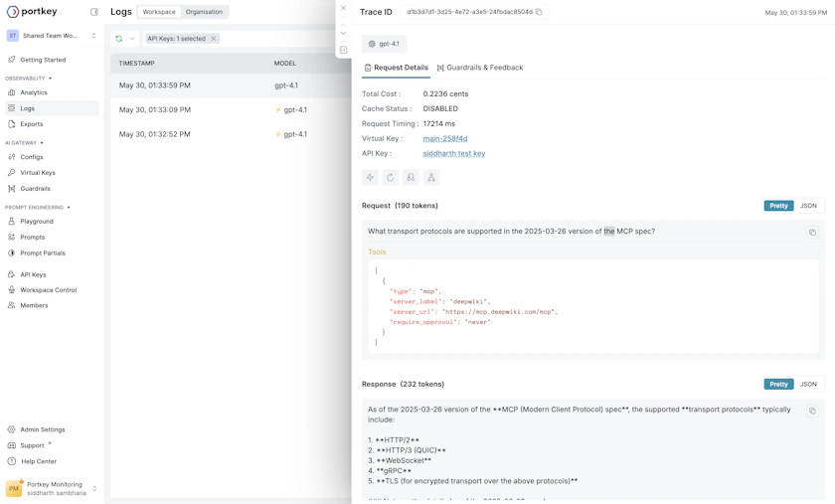Switch logs view to Workspace

pos(159,12)
